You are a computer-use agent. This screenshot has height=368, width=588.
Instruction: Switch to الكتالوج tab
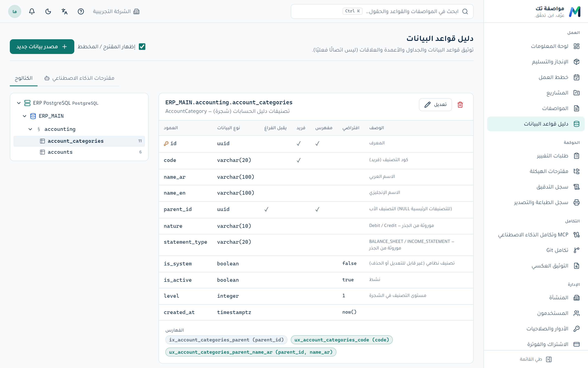23,78
